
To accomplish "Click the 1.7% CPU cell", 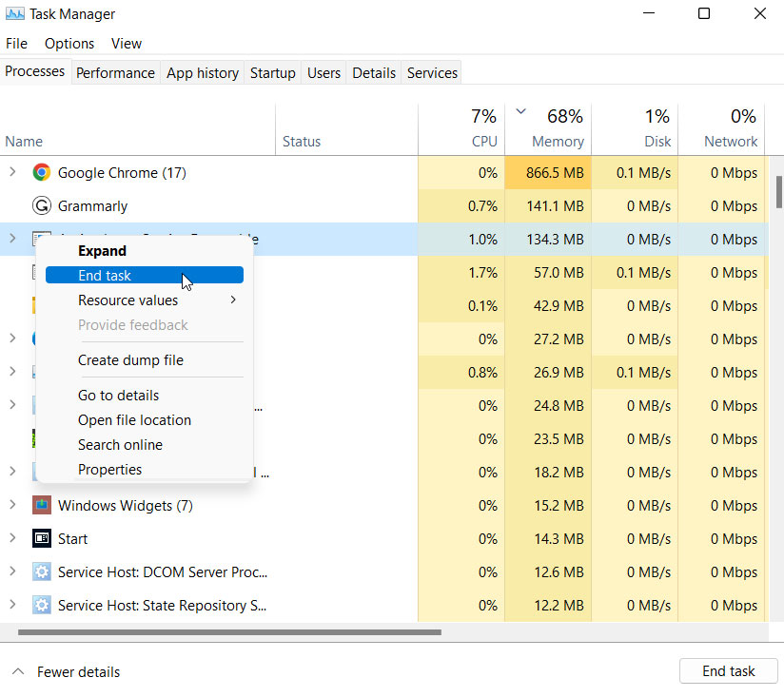I will [461, 272].
